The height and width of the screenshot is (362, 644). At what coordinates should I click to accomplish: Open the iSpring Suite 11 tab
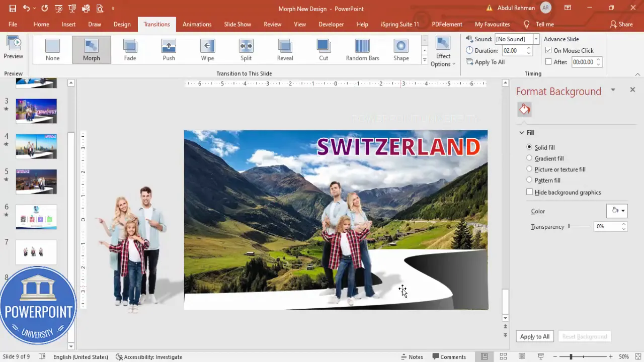[399, 24]
